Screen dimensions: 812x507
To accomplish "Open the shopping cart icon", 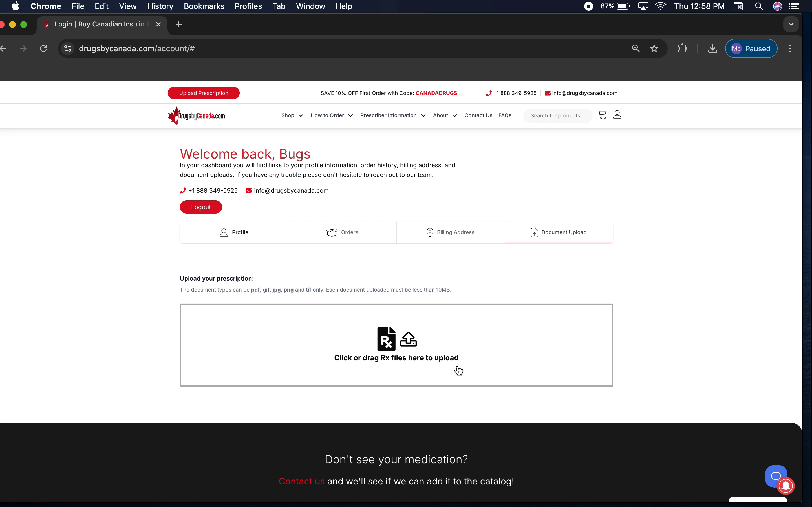I will 602,115.
